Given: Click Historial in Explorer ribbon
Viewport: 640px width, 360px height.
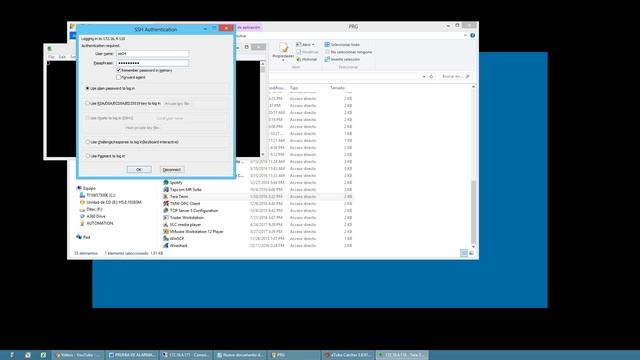Looking at the screenshot, I should [307, 59].
